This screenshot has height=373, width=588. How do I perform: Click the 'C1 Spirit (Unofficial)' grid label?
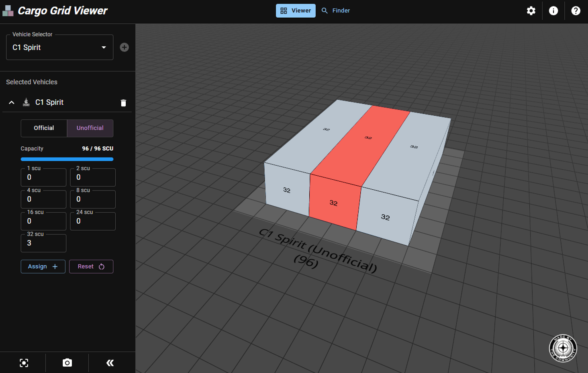(318, 250)
